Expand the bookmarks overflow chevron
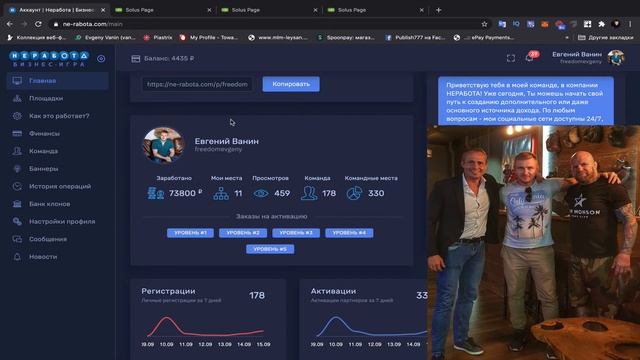Viewport: 640px width, 360px height. 567,38
